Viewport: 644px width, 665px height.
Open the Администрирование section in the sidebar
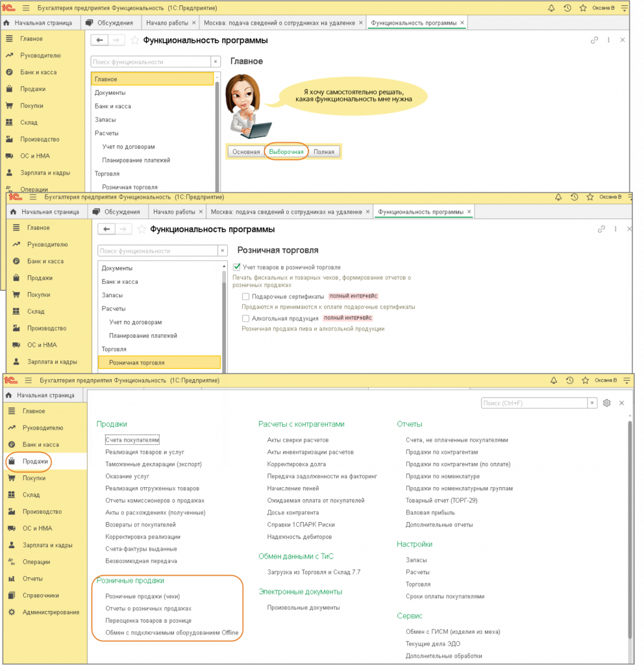(51, 612)
